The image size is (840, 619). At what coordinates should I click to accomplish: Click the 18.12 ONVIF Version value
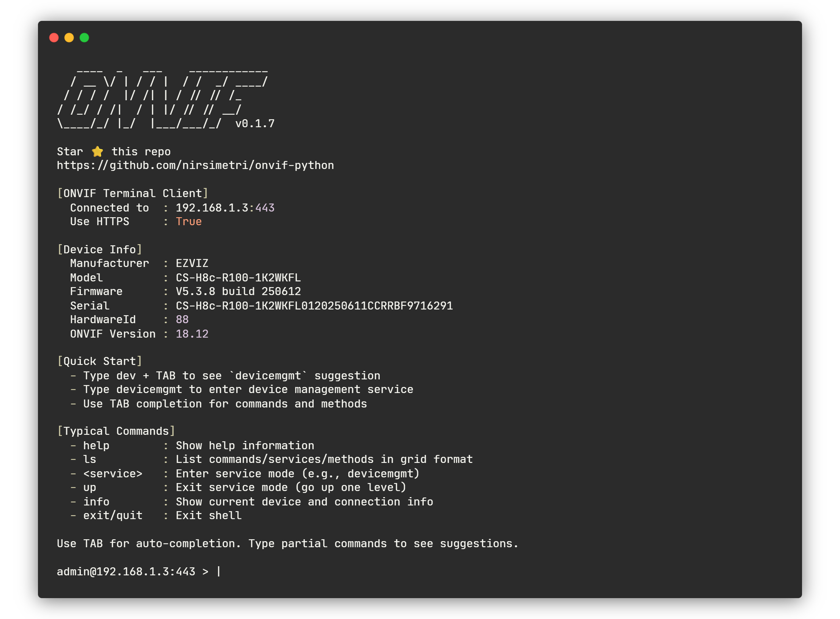(x=192, y=334)
